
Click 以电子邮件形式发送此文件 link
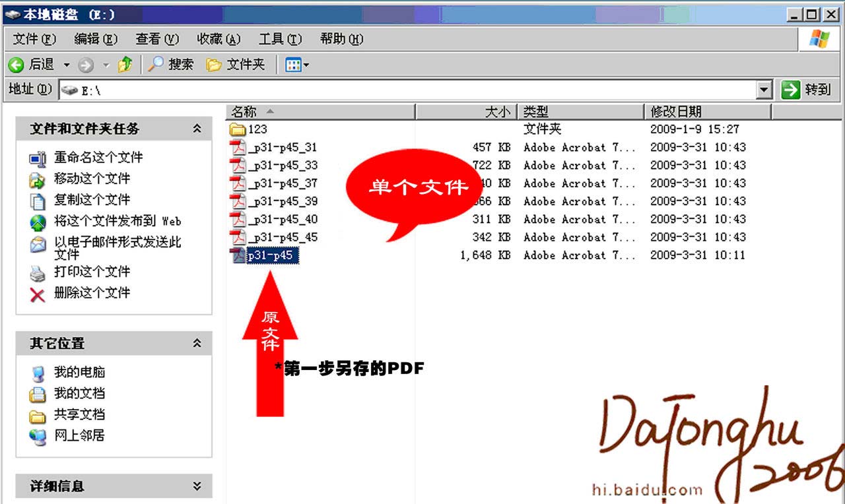click(118, 248)
